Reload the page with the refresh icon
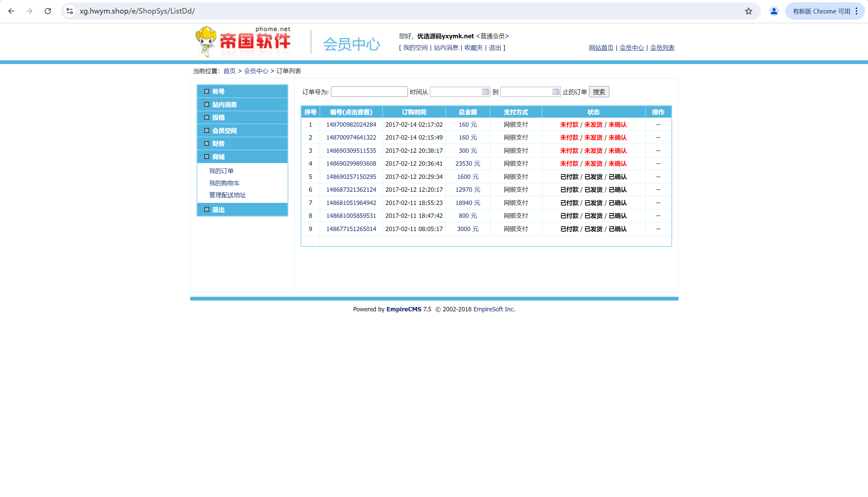The width and height of the screenshot is (868, 497). [48, 11]
